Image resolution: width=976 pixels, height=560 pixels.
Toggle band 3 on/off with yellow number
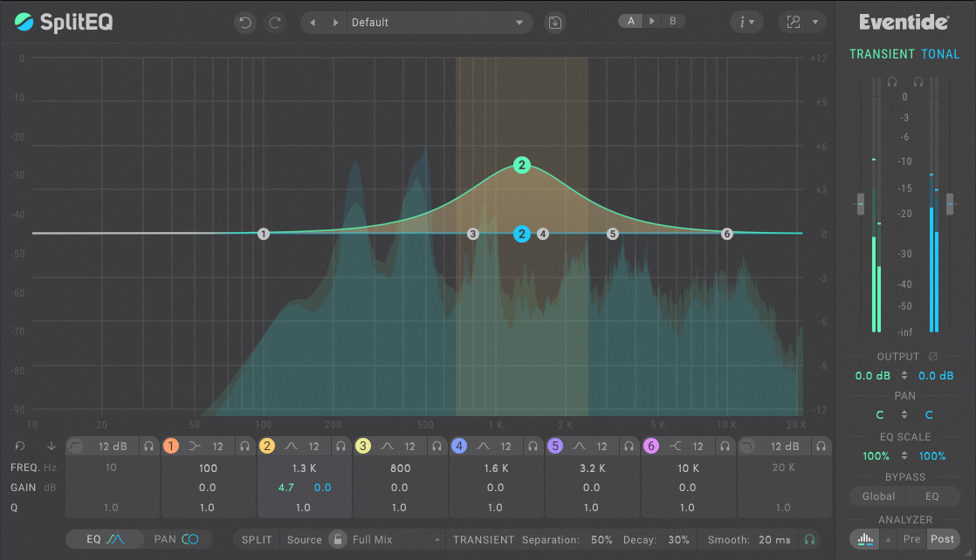click(363, 446)
